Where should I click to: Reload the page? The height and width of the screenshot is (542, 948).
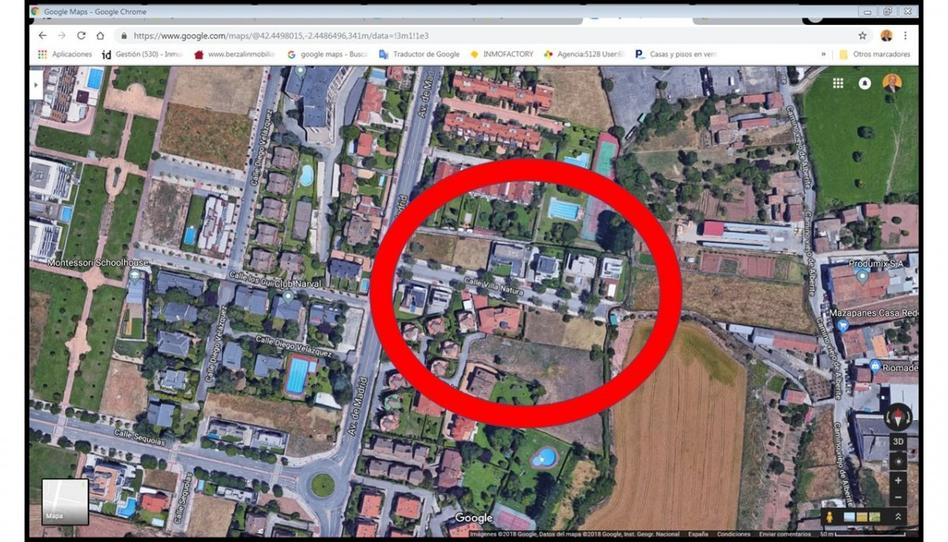pyautogui.click(x=81, y=36)
